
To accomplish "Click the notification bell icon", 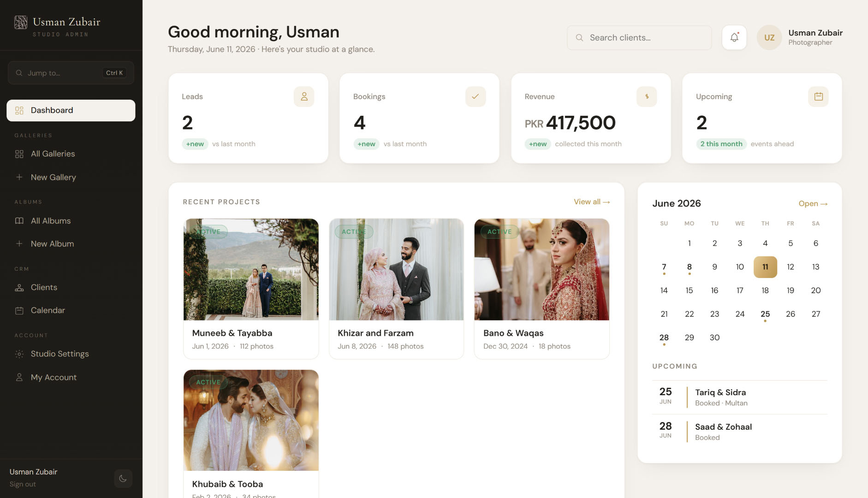I will pyautogui.click(x=734, y=37).
